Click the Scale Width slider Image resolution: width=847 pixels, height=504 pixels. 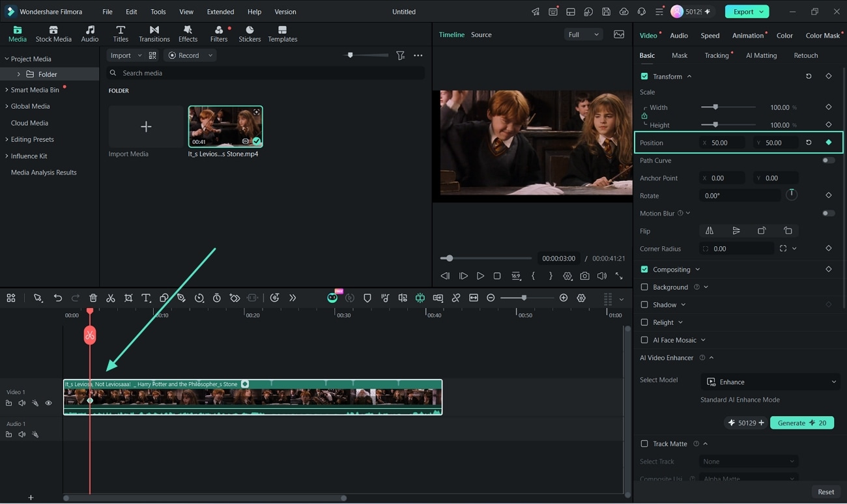click(x=728, y=107)
